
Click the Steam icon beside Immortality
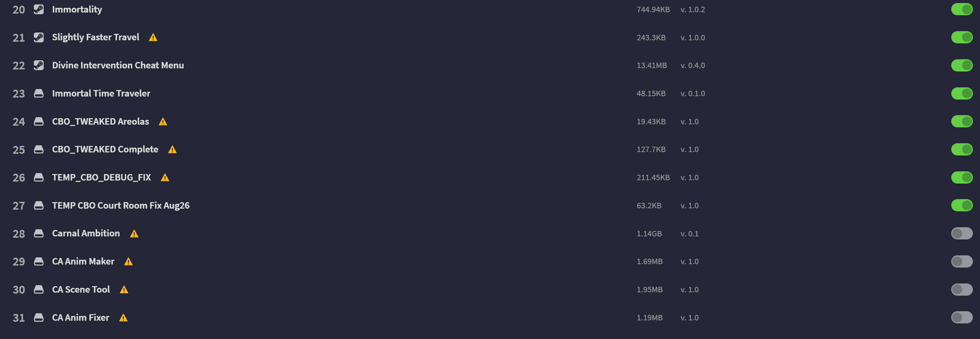[x=39, y=9]
